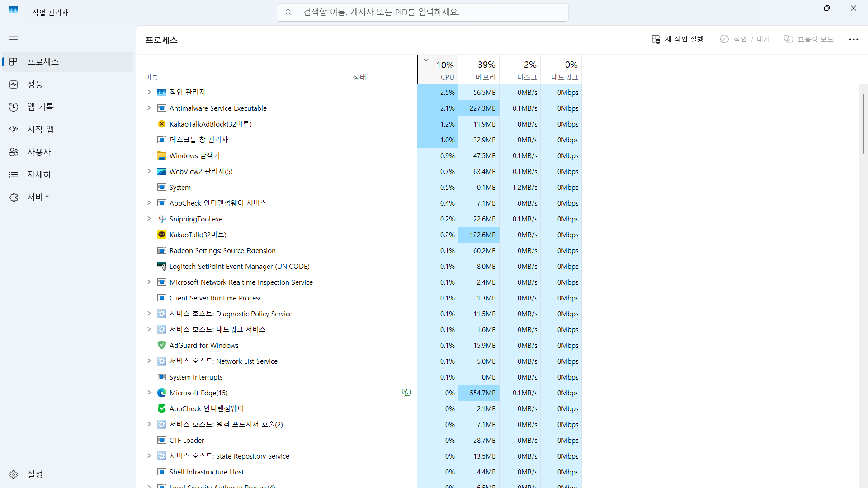Click the WebView2 관리자 icon

(162, 171)
